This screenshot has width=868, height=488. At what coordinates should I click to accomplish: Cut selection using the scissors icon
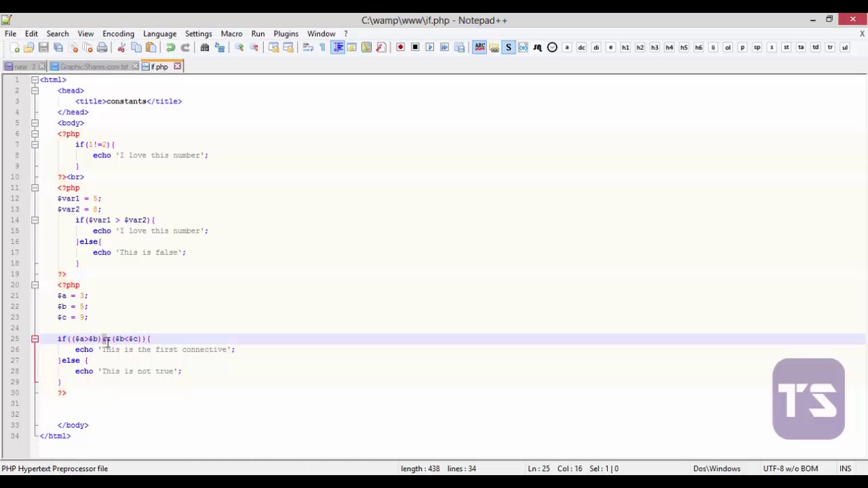[121, 47]
